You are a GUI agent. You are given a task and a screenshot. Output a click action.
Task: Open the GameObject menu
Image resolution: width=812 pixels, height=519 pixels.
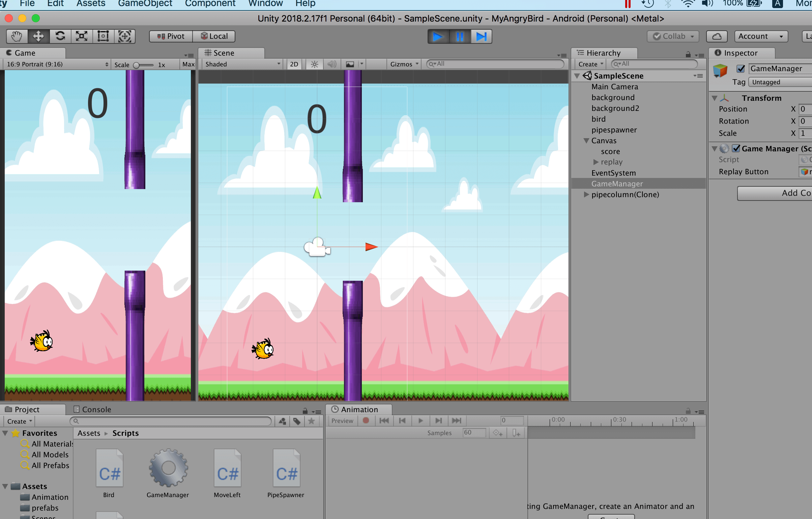pyautogui.click(x=145, y=4)
